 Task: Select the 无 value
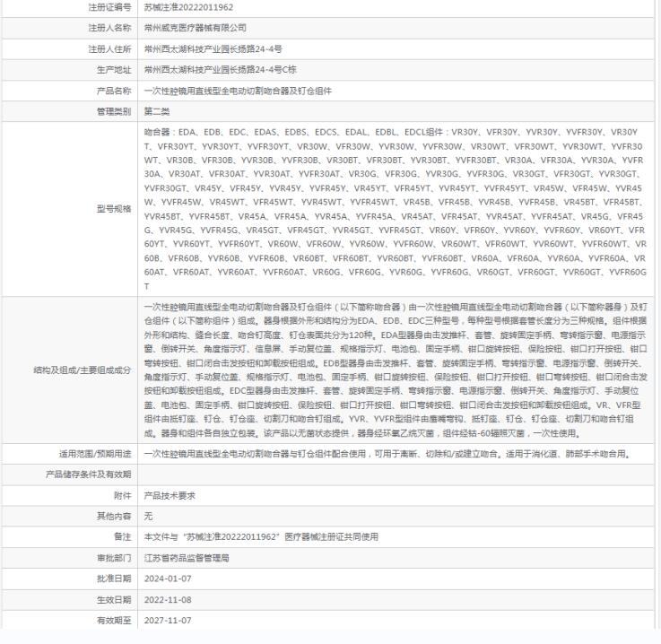(x=148, y=517)
